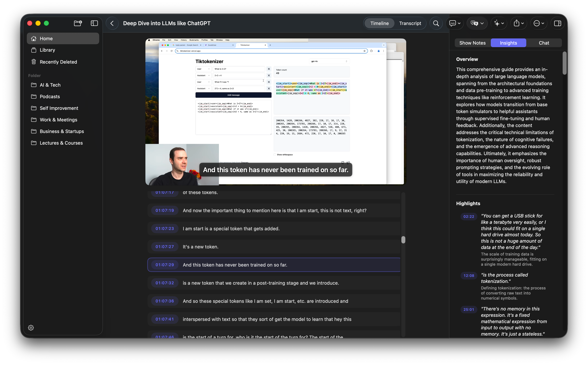The width and height of the screenshot is (588, 365).
Task: Click the new folder icon
Action: [78, 23]
